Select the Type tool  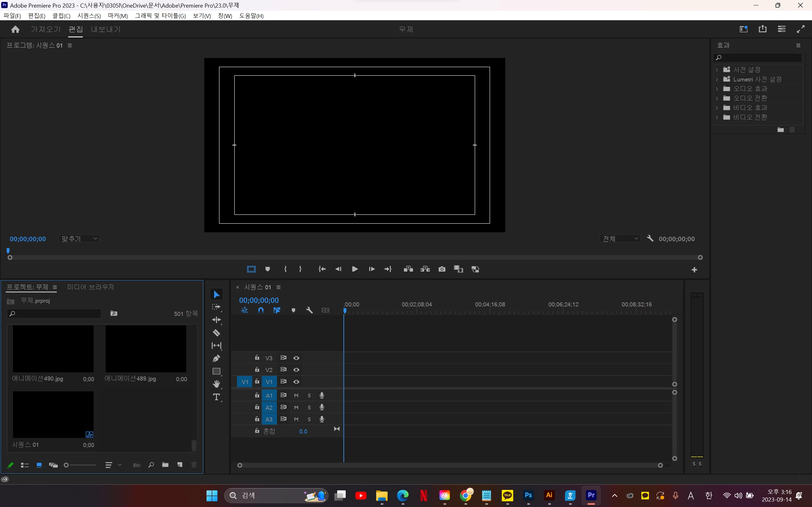coord(216,397)
